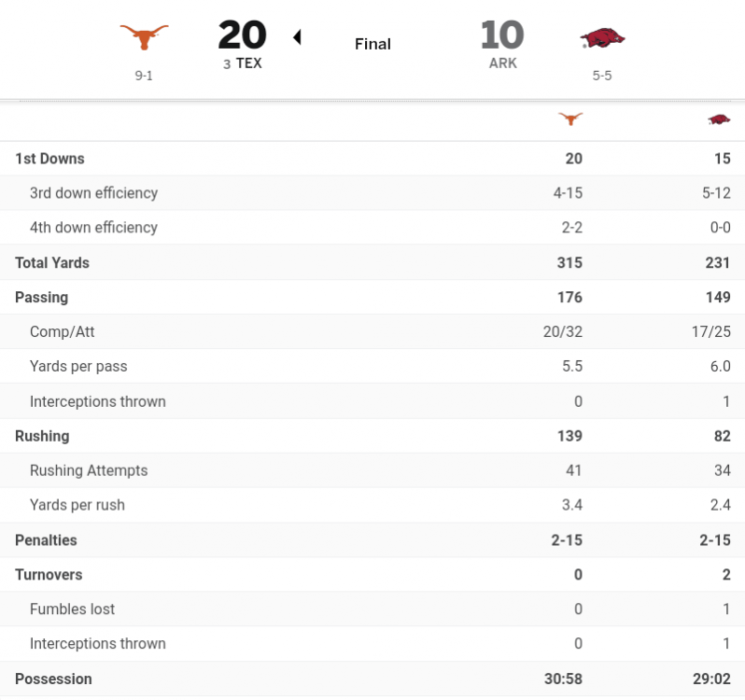Click the Final game status label
This screenshot has height=700, width=745.
(372, 44)
